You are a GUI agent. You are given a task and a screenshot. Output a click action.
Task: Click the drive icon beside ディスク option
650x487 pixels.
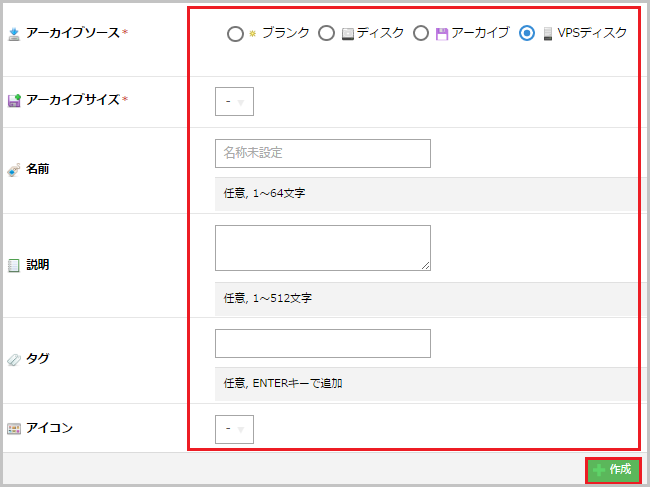tap(347, 34)
